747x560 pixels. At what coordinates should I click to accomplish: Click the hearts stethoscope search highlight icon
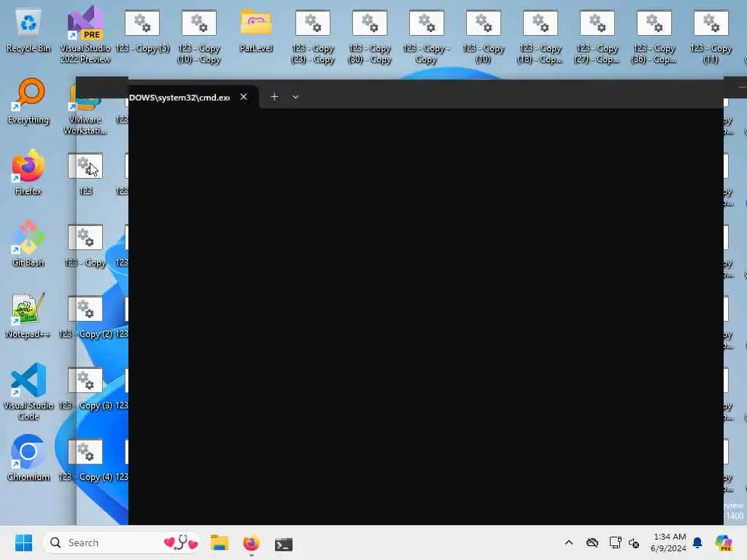[181, 542]
